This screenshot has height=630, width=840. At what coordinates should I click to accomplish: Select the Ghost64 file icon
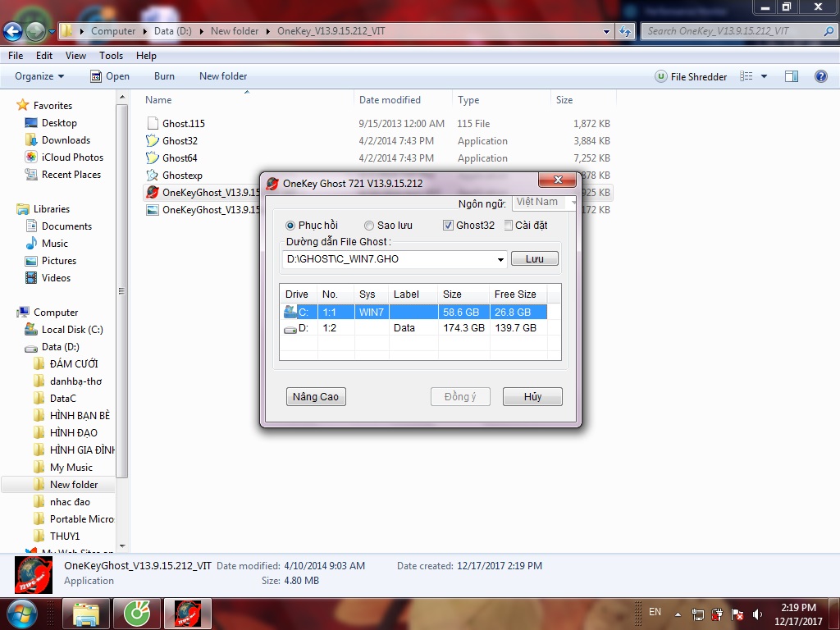152,158
